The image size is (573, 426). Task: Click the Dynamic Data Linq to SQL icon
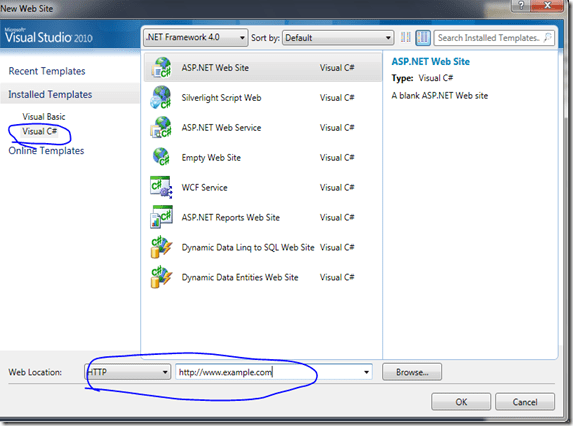click(161, 247)
